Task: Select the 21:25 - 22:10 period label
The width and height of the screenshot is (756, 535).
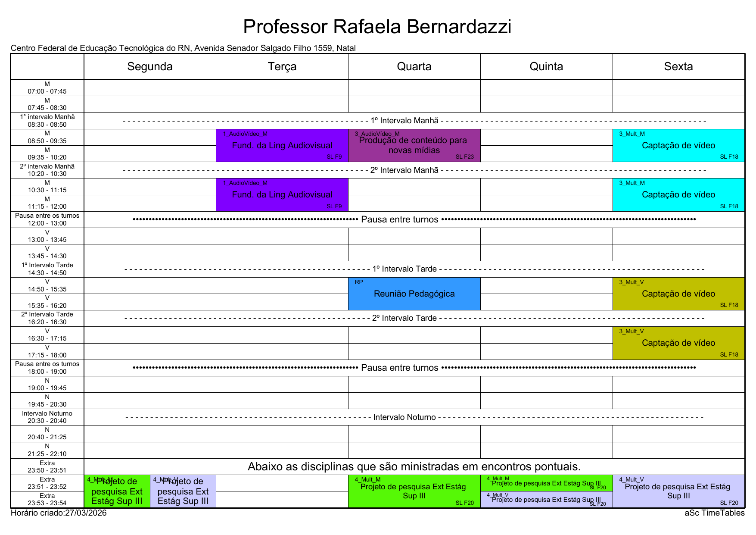Action: pos(47,450)
